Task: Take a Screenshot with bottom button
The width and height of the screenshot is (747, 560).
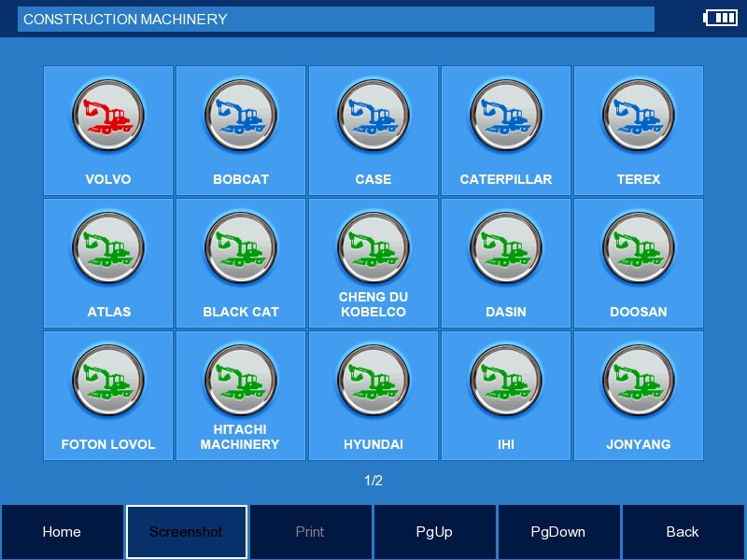Action: (x=186, y=531)
